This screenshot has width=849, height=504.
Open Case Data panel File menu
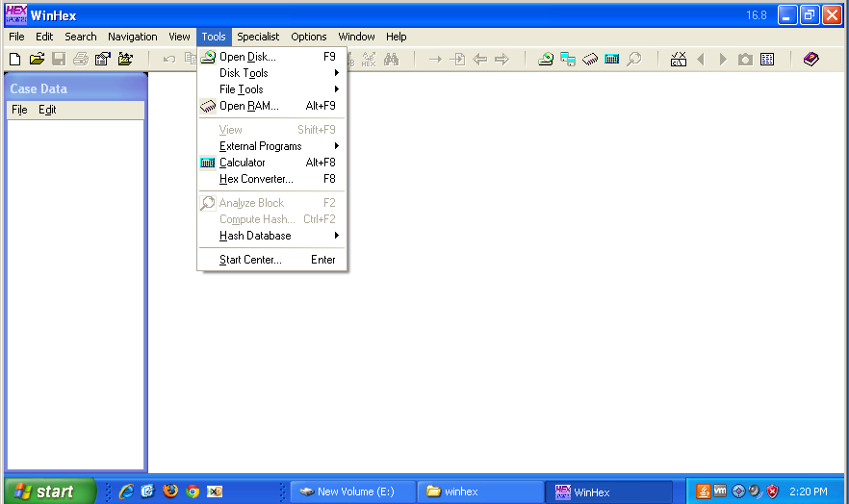point(19,110)
